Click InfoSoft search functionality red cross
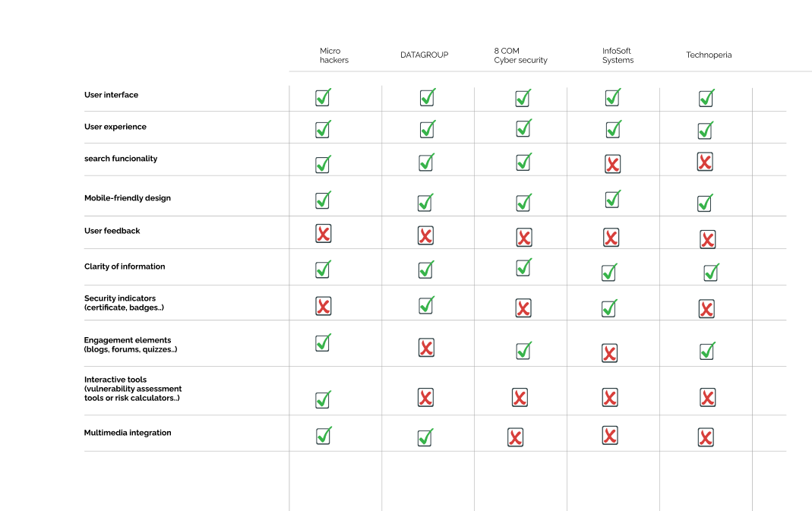 click(x=612, y=164)
